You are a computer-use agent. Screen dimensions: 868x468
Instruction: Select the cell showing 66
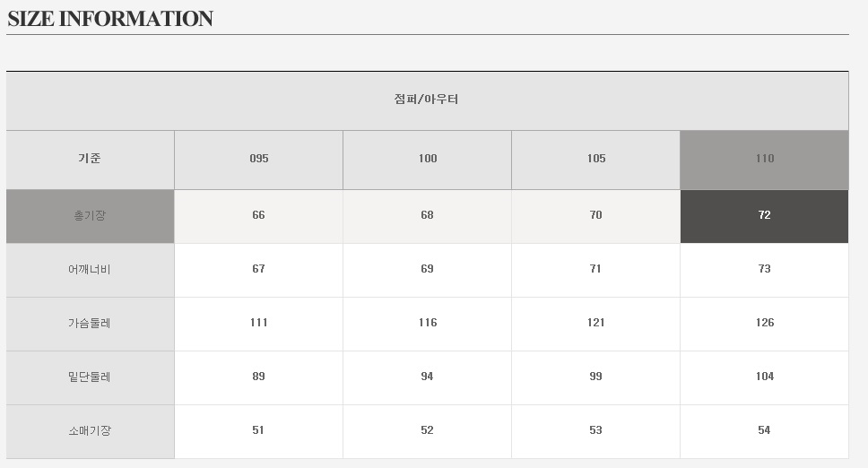pyautogui.click(x=258, y=215)
